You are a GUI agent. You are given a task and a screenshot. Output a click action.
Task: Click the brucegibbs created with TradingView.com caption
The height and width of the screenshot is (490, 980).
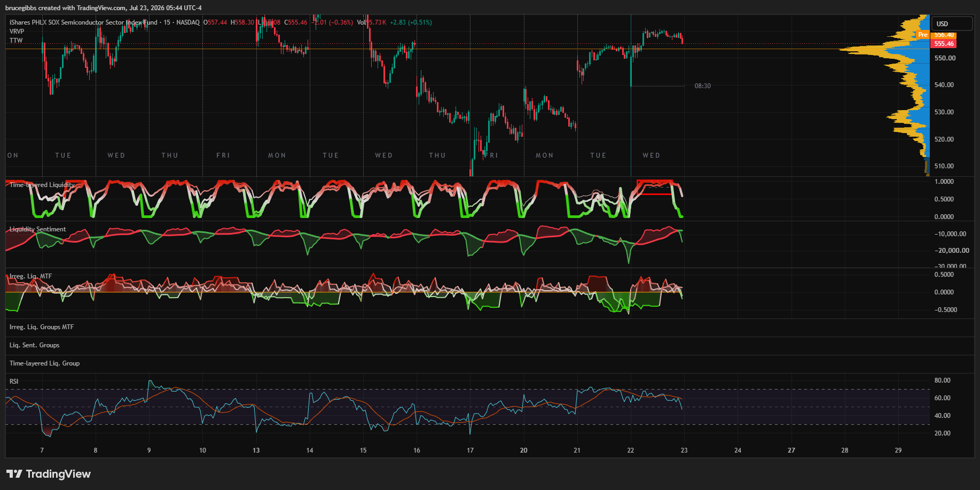click(104, 8)
